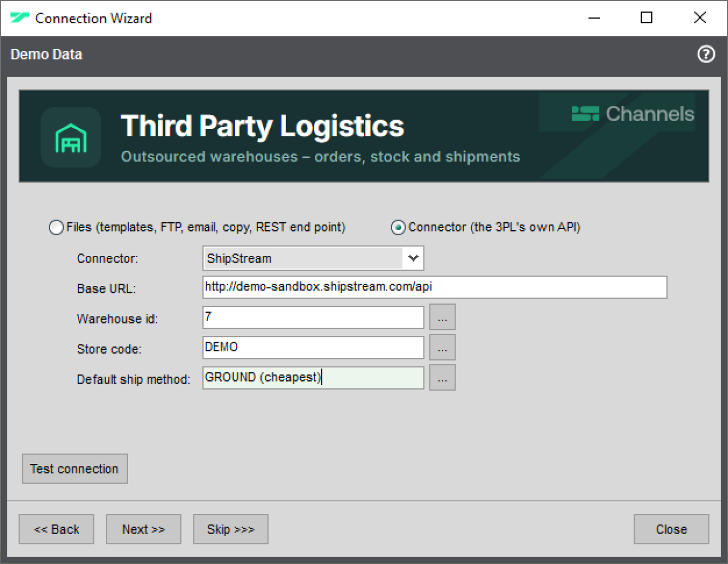Click the Test connection button

75,468
